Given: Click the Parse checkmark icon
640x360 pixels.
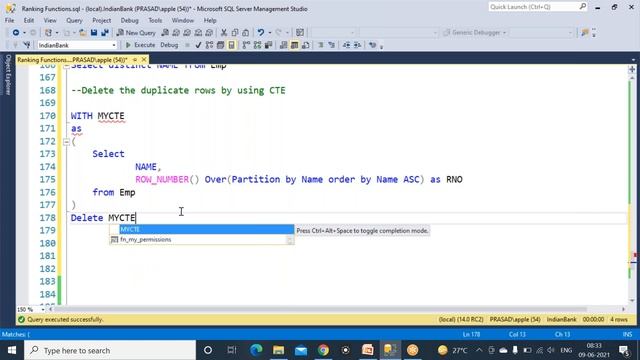Looking at the screenshot, I should tap(198, 45).
